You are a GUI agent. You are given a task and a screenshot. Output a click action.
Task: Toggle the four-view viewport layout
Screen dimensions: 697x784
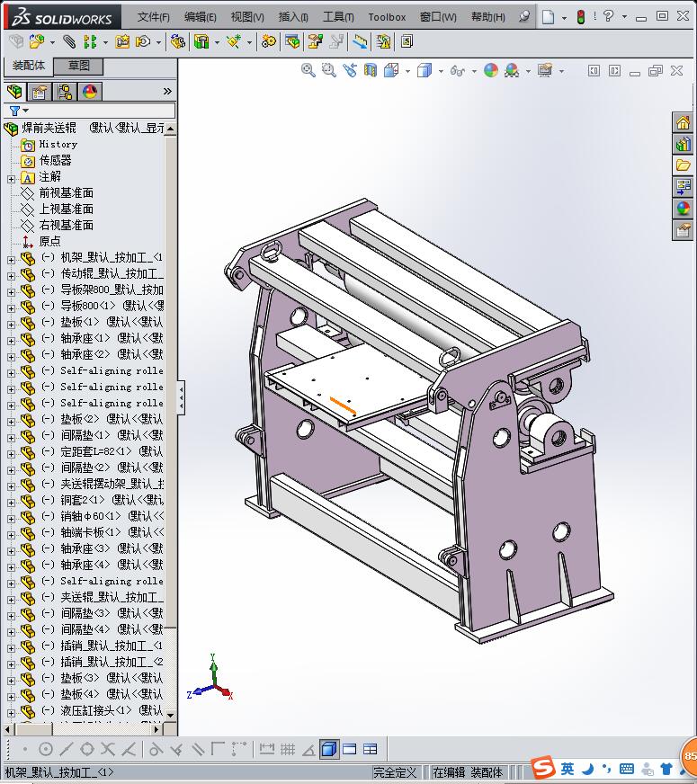coord(370,749)
